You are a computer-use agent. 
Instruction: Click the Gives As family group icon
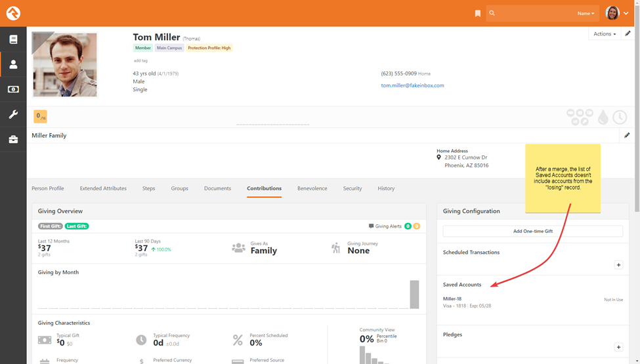click(x=238, y=247)
